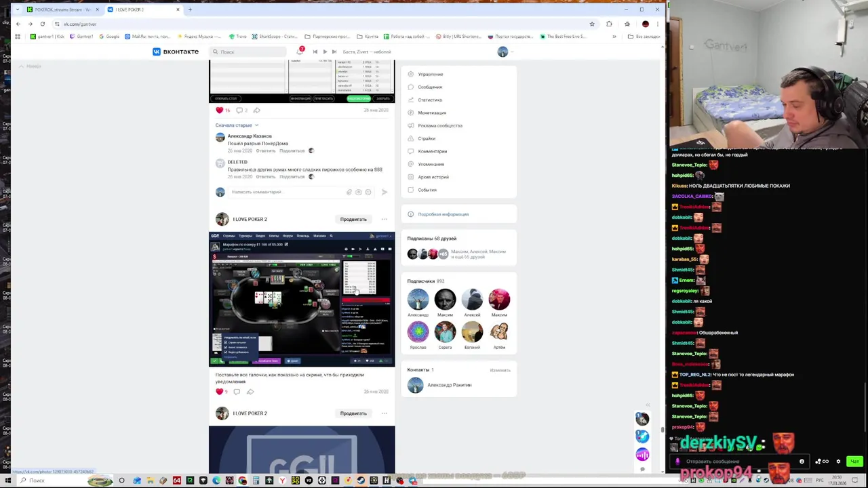Open more options for poker table post

tap(384, 219)
